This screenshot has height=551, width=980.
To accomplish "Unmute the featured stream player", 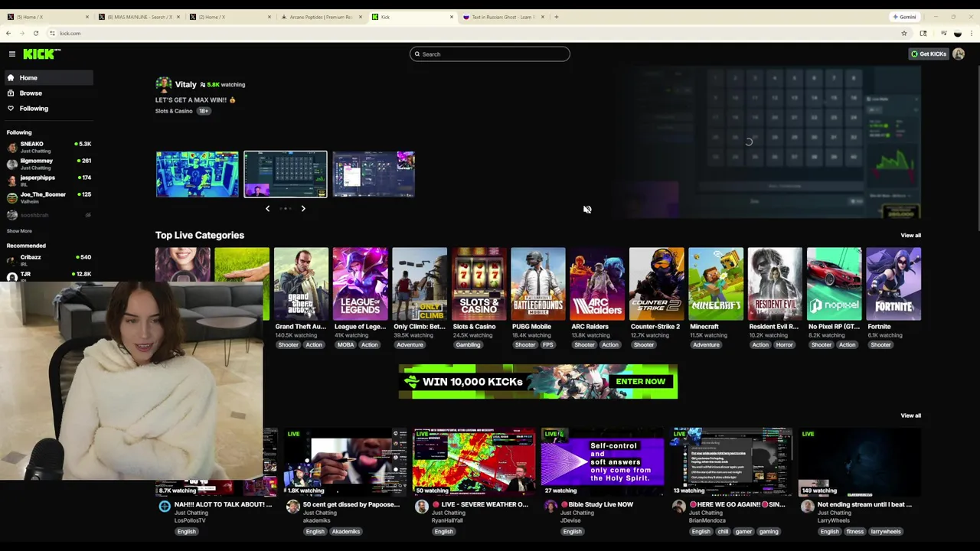I will [x=587, y=209].
